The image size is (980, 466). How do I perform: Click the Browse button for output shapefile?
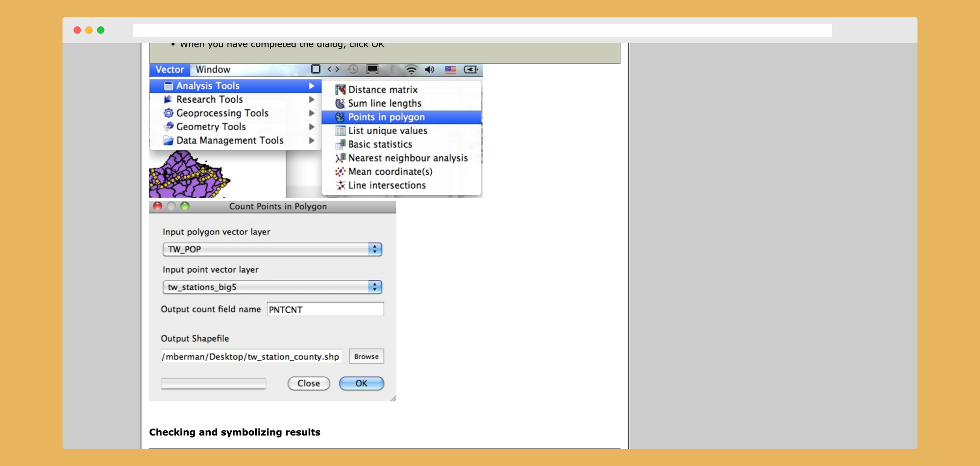366,356
